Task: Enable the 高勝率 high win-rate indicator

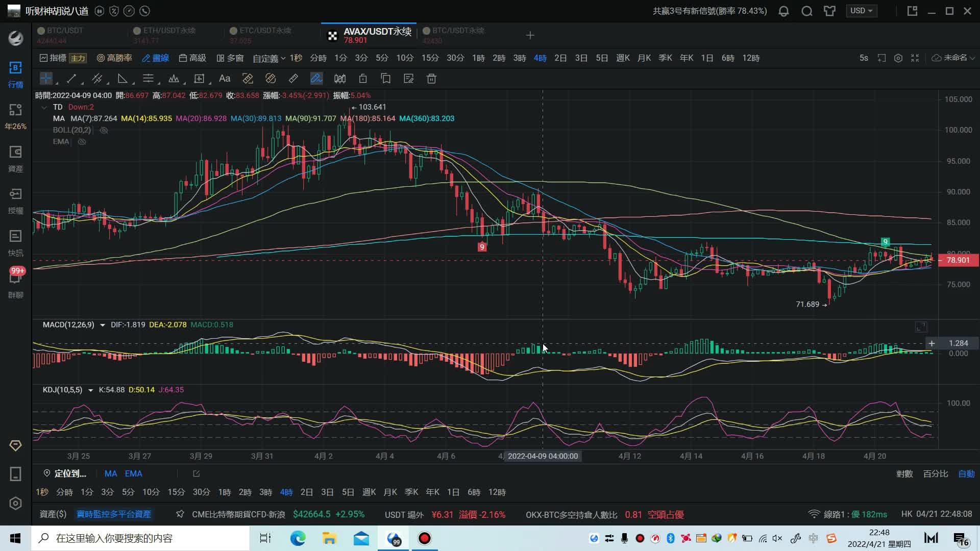Action: (x=114, y=58)
